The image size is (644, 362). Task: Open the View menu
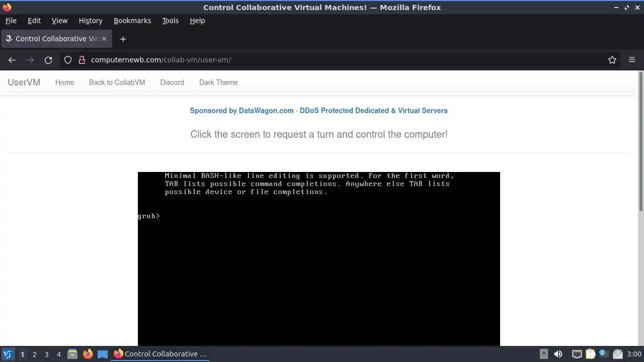click(x=59, y=21)
